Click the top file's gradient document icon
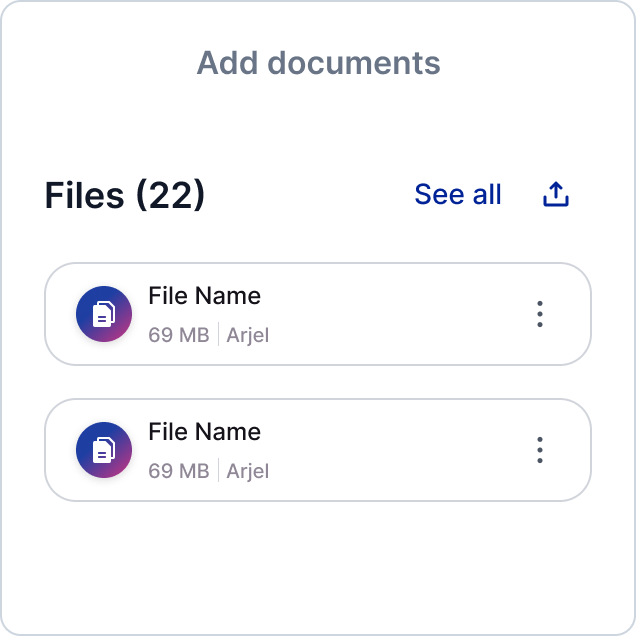 tap(104, 314)
